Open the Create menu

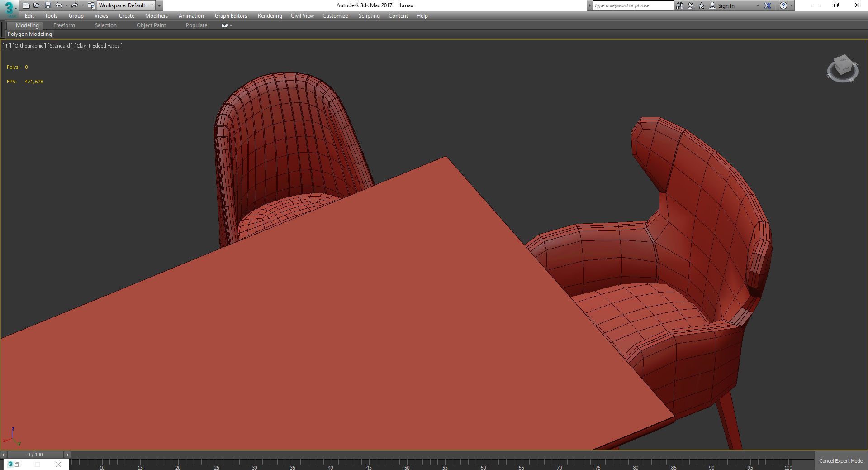coord(127,16)
